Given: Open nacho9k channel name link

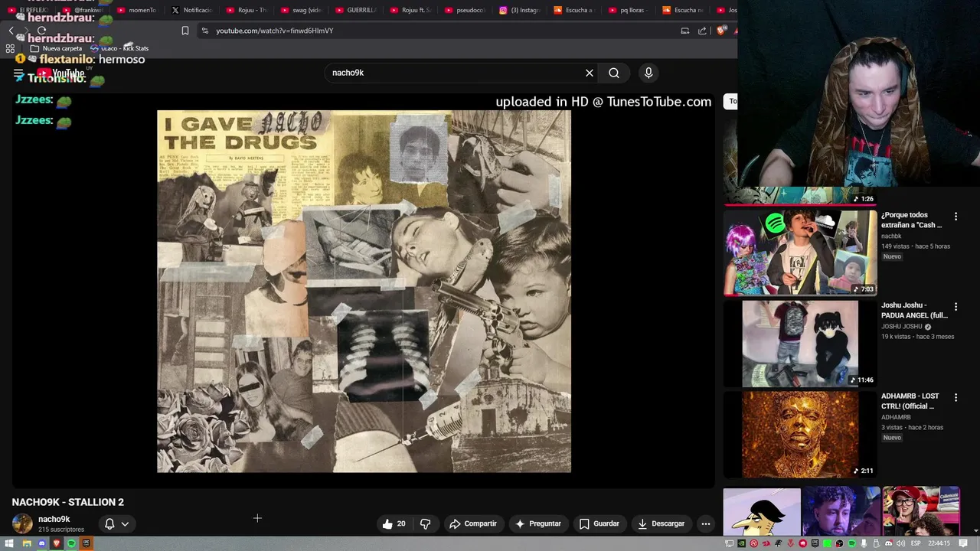Looking at the screenshot, I should [x=54, y=519].
